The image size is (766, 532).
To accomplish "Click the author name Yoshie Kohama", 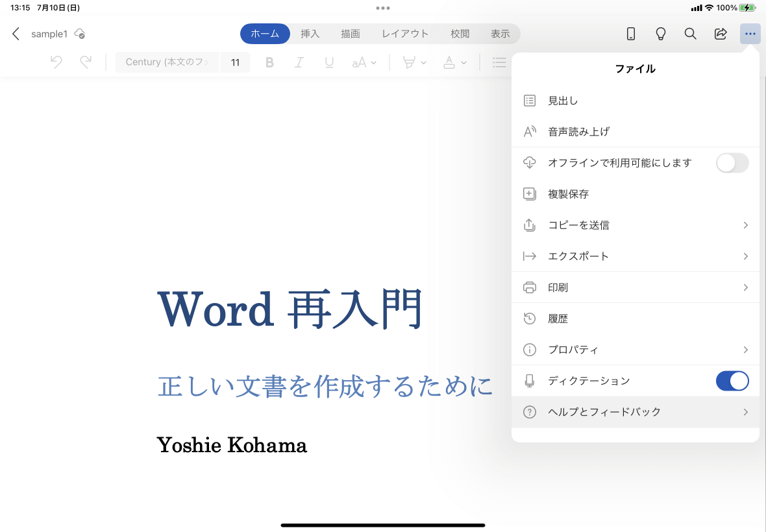I will pyautogui.click(x=232, y=445).
